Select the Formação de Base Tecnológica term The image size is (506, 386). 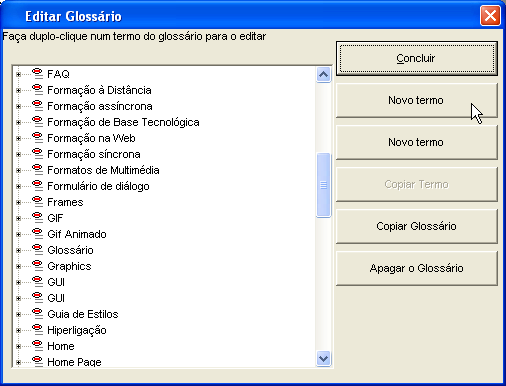coord(123,122)
